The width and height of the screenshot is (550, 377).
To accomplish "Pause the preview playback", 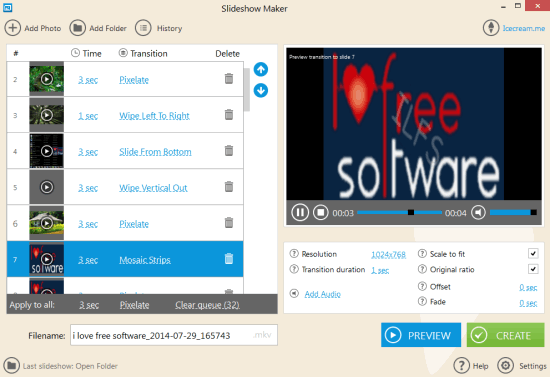I will click(x=300, y=213).
